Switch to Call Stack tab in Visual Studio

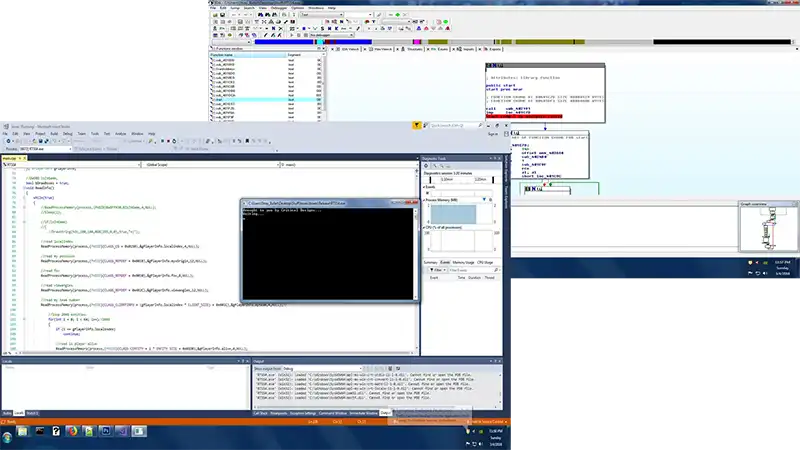[x=260, y=413]
